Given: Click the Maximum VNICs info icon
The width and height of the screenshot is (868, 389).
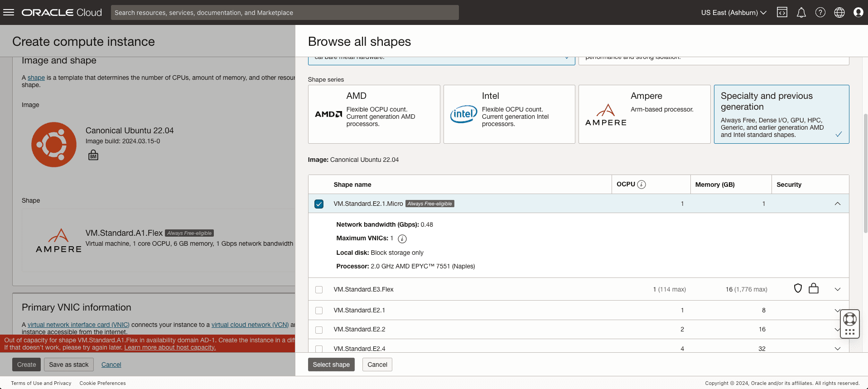Looking at the screenshot, I should (x=402, y=239).
